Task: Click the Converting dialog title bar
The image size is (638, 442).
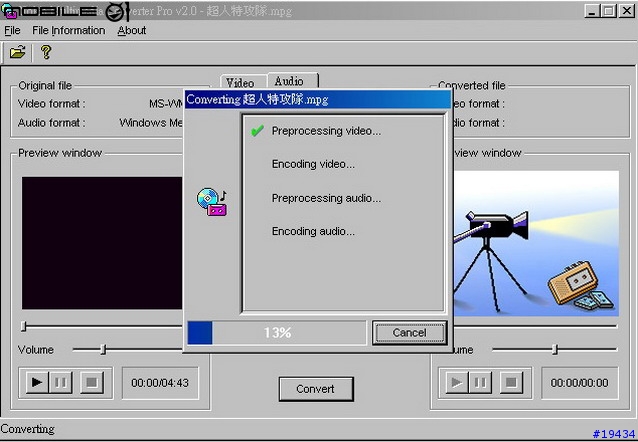Action: (x=317, y=99)
